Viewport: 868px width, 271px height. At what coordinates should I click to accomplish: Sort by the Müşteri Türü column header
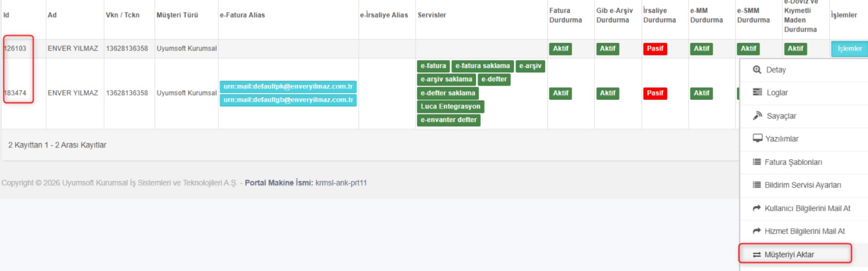177,15
